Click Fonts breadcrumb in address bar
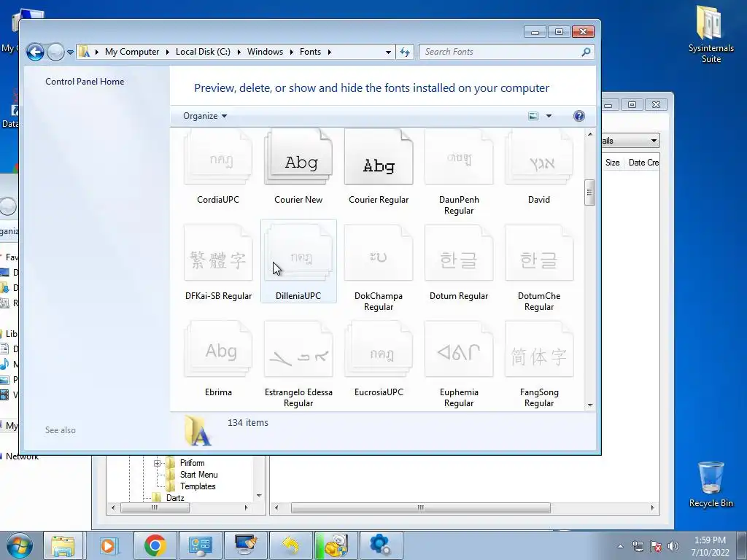 point(310,52)
